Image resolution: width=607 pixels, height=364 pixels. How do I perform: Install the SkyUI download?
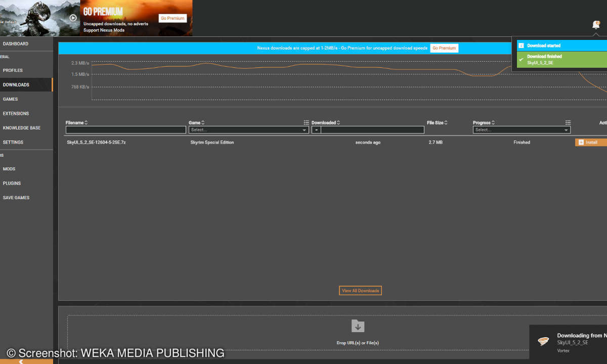pyautogui.click(x=591, y=143)
